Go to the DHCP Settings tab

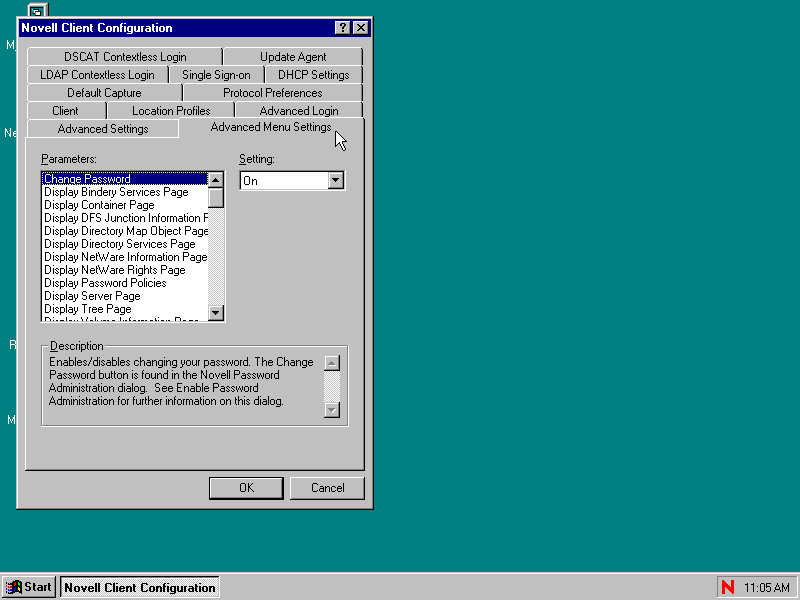point(314,75)
